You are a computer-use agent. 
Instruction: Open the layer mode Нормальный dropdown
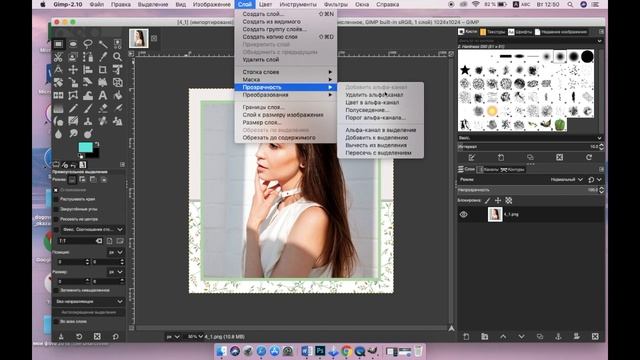(x=566, y=180)
